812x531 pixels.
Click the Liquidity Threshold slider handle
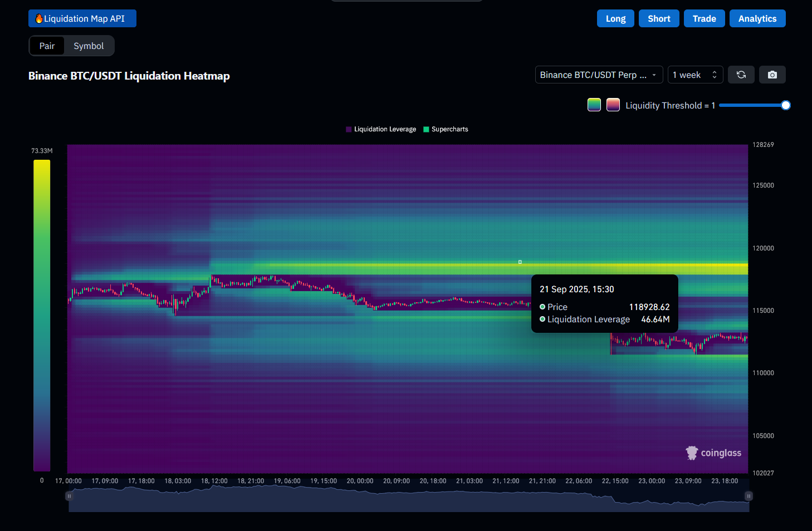[786, 105]
